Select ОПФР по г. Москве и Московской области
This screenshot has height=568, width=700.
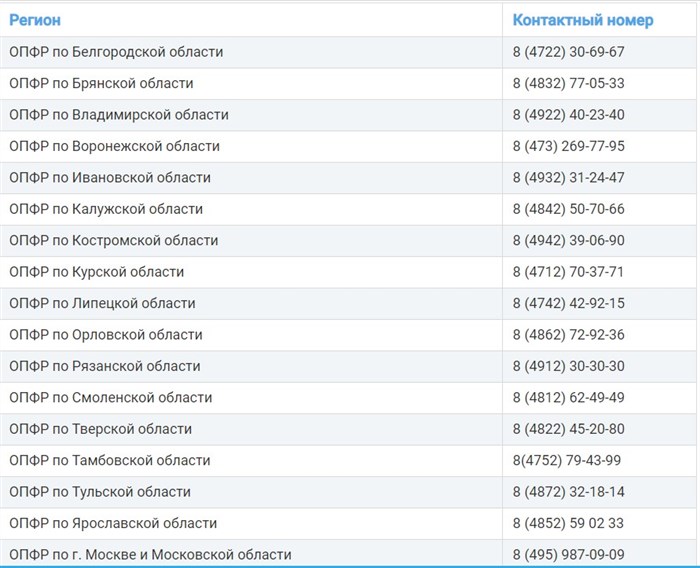tap(348, 554)
